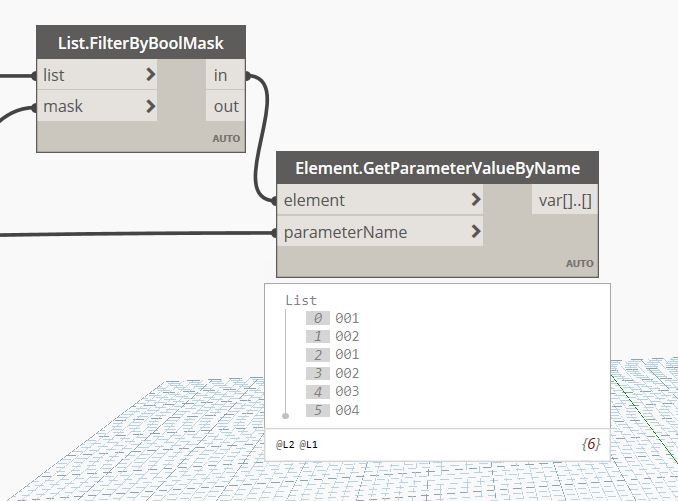Image resolution: width=678 pixels, height=501 pixels.
Task: Click the preview tree collapse handle dot
Action: (x=285, y=416)
